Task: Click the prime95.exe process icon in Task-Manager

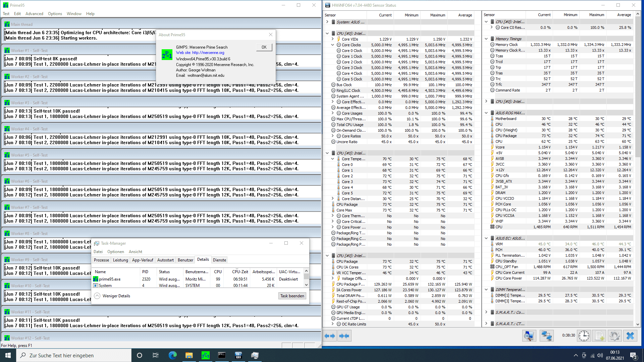Action: point(96,279)
